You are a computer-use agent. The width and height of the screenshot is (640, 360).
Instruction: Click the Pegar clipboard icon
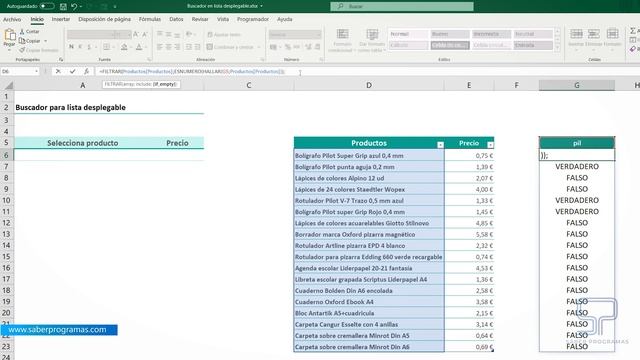(9, 35)
